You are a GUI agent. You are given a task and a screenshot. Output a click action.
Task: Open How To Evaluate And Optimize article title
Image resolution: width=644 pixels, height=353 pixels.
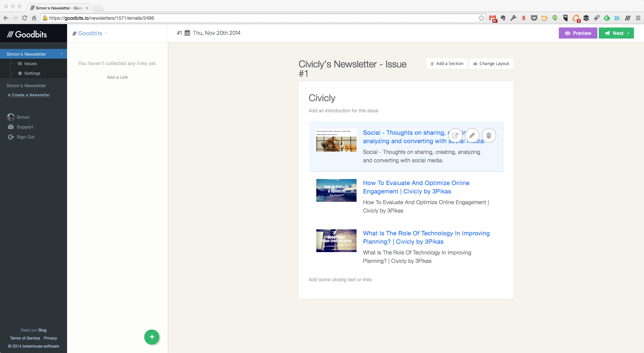pyautogui.click(x=416, y=187)
